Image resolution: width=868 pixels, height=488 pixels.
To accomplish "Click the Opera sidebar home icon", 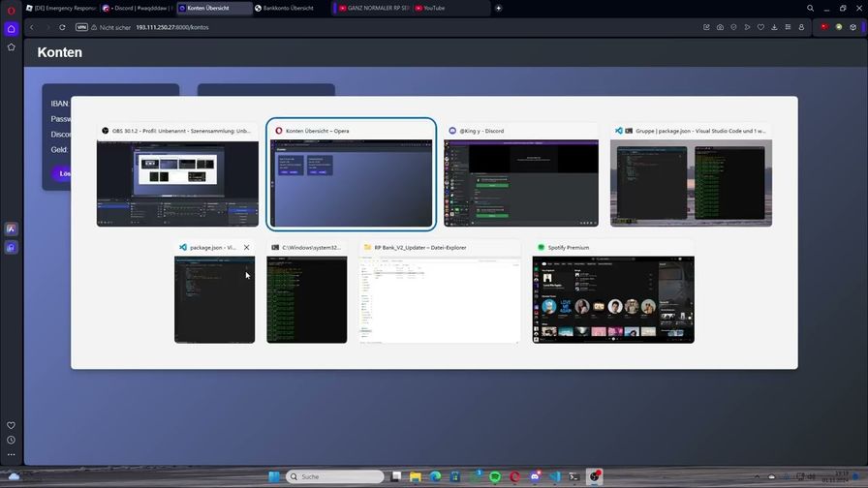I will [11, 29].
